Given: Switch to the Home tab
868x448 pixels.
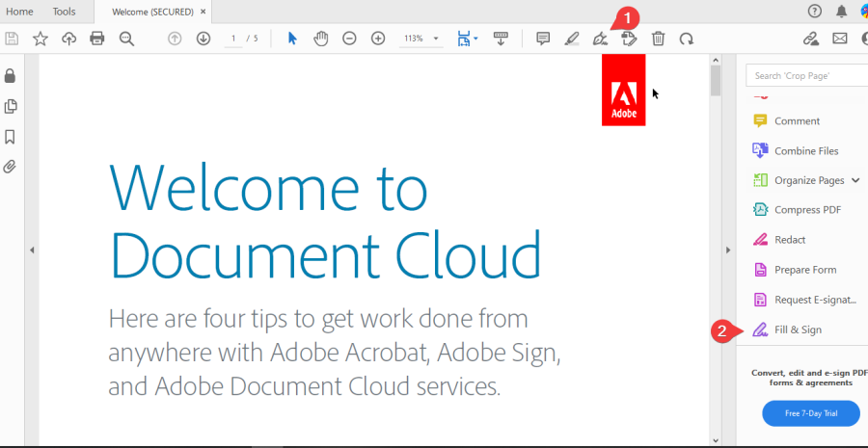Looking at the screenshot, I should [19, 12].
